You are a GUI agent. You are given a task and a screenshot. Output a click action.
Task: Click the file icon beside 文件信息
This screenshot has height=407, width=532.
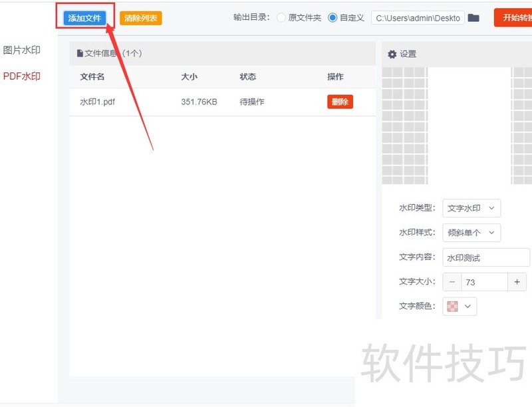[80, 53]
